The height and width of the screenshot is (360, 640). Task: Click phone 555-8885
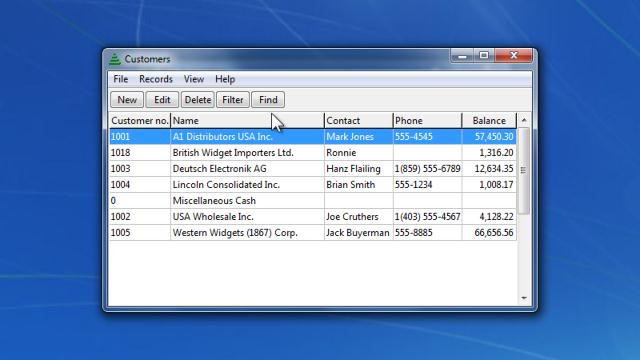coord(427,233)
